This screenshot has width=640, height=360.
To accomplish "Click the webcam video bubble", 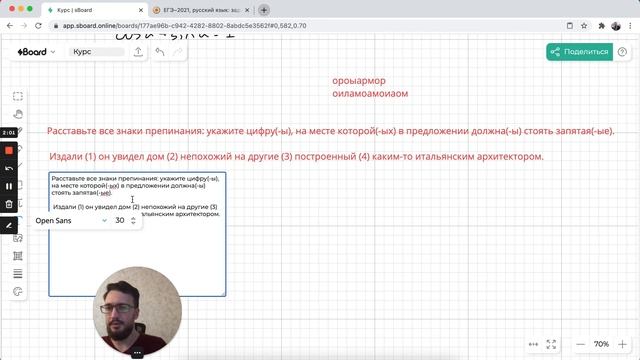I will click(x=137, y=311).
